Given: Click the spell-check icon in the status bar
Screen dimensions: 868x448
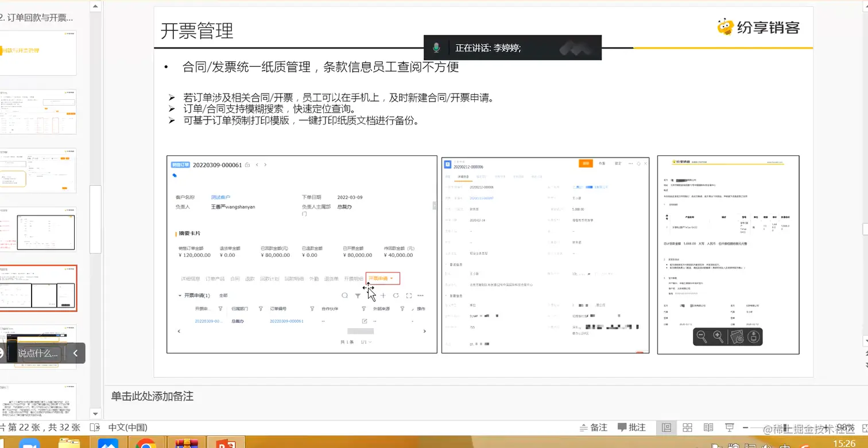Looking at the screenshot, I should coord(95,427).
